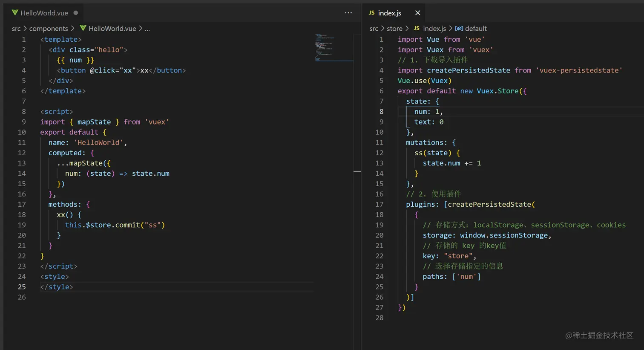The height and width of the screenshot is (350, 644).
Task: Click the minimap in HelloWorld.vue editor
Action: [x=334, y=47]
